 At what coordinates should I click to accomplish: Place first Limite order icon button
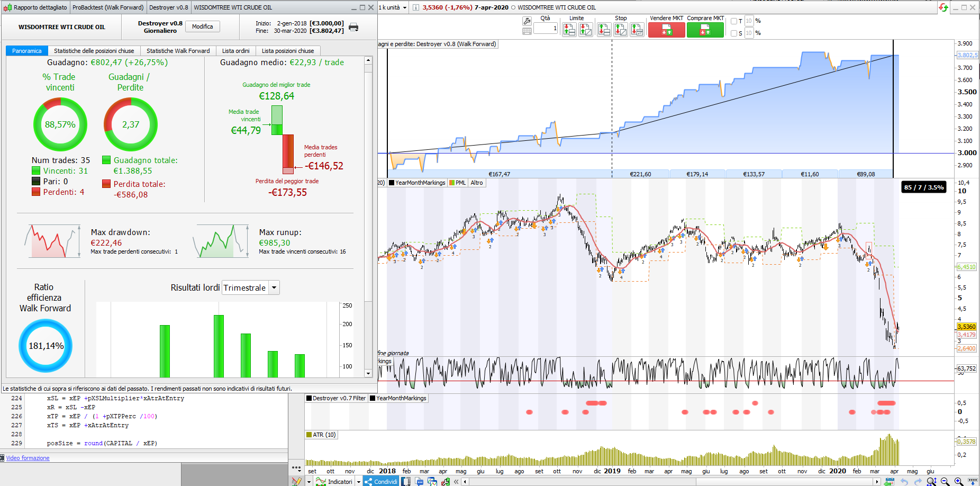569,30
